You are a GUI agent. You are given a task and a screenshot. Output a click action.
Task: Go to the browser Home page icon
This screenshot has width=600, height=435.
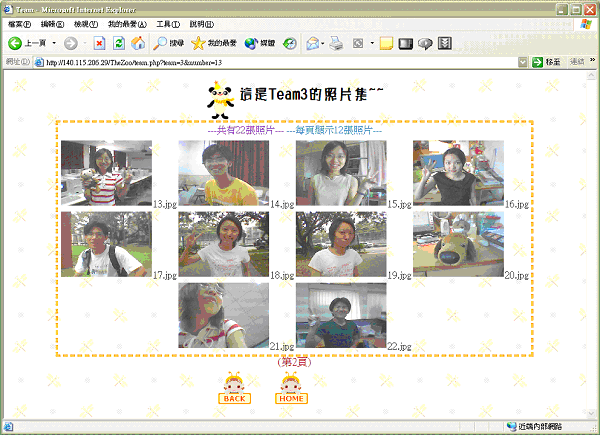138,44
